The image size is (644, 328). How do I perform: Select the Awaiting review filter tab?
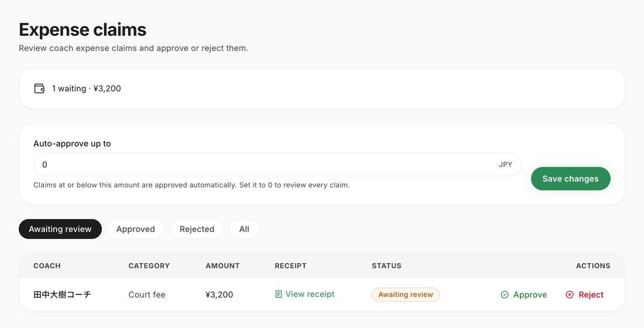coord(60,229)
